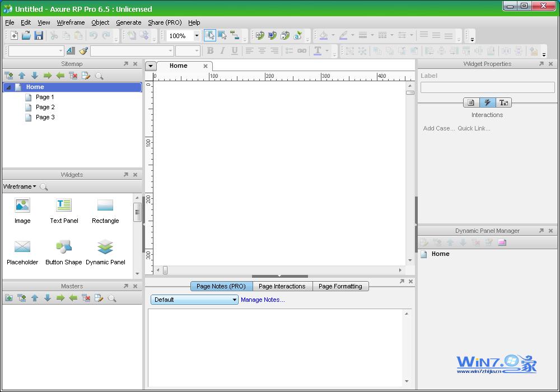Screen dimensions: 560x392
Task: Delete the master via the Masters toolbar
Action: click(86, 298)
